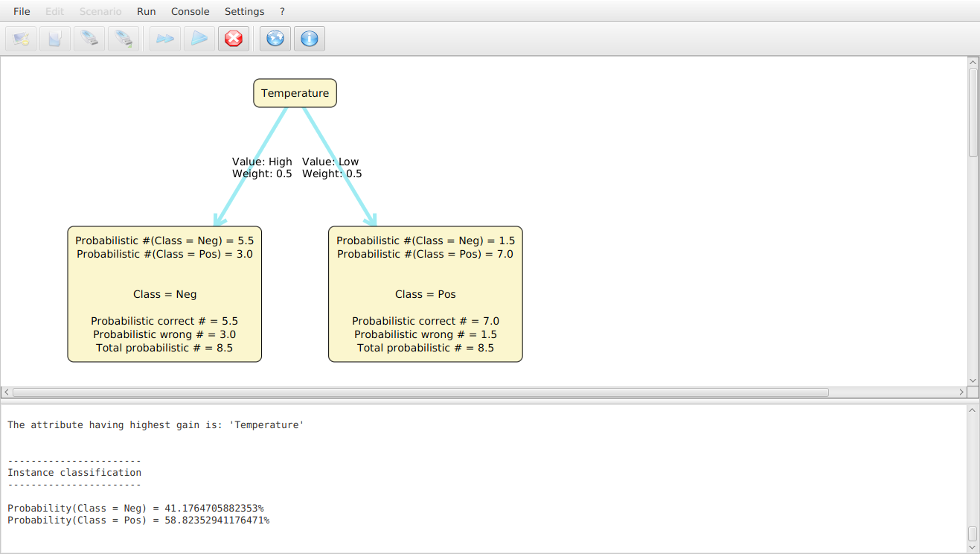Viewport: 980px width, 554px height.
Task: Open the Edit menu
Action: coord(54,11)
